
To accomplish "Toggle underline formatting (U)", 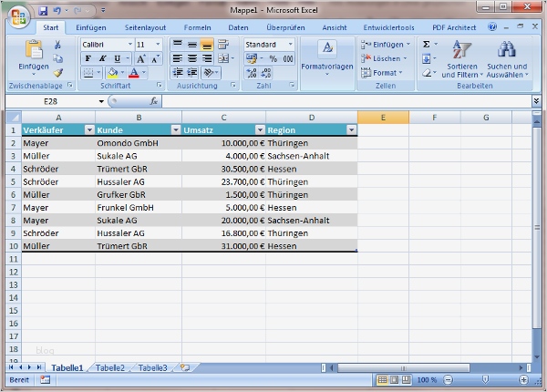I will (118, 58).
